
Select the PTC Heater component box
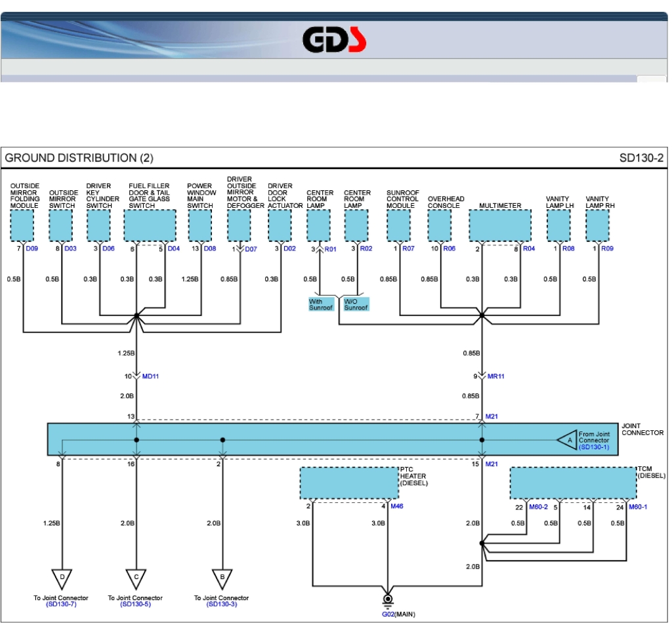click(x=349, y=483)
